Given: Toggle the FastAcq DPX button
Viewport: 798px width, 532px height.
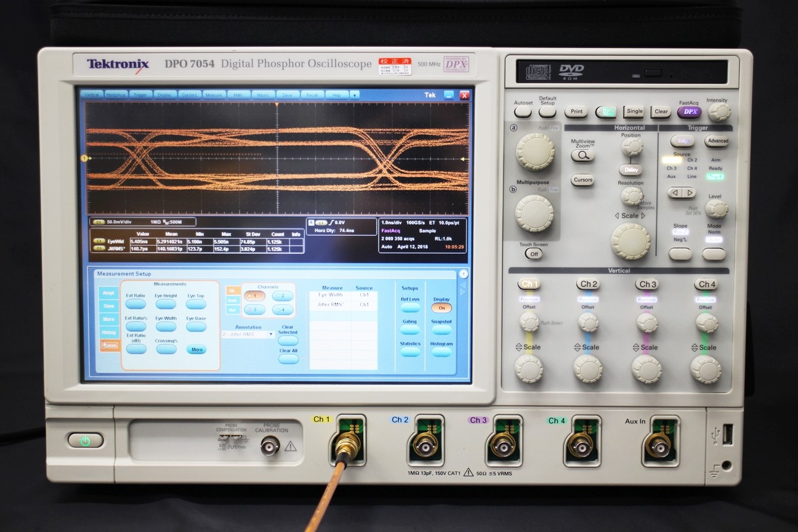Looking at the screenshot, I should click(x=690, y=112).
